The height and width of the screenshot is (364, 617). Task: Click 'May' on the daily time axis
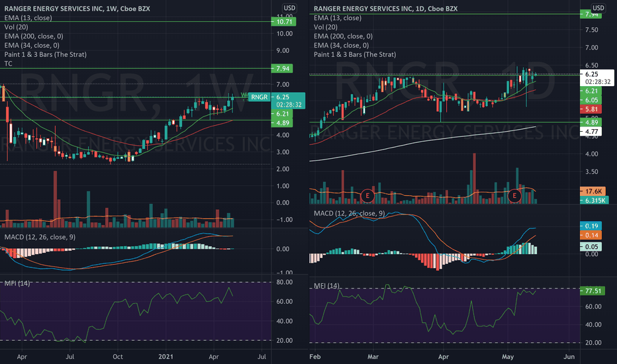tap(508, 357)
